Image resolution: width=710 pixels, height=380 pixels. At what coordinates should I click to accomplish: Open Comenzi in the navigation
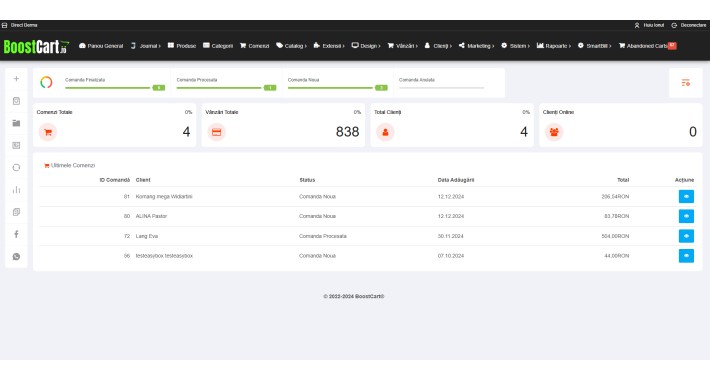[254, 46]
